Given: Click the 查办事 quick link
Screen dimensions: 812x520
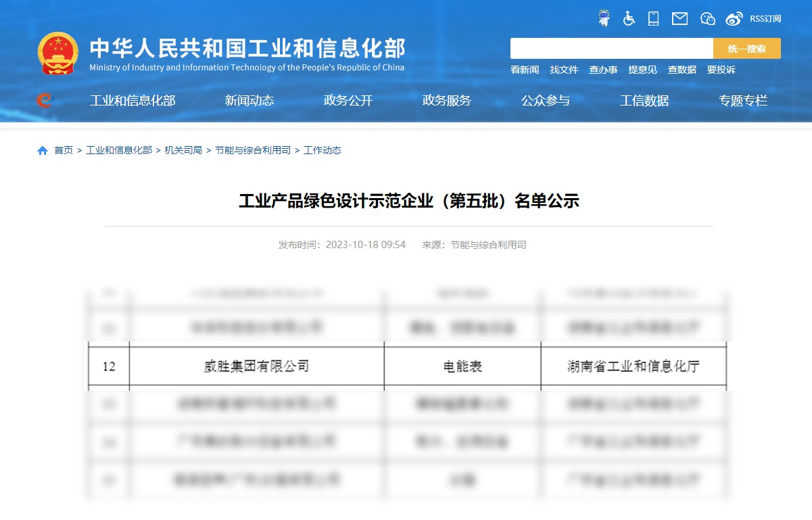Looking at the screenshot, I should point(603,70).
